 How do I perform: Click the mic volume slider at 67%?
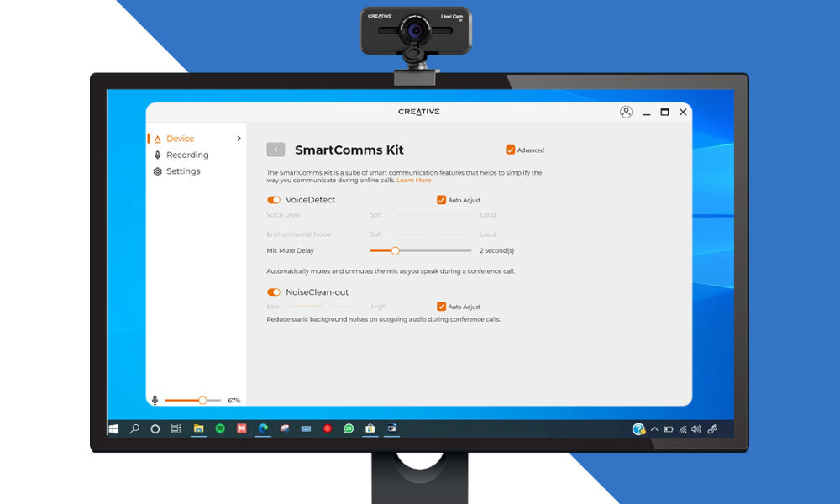click(x=193, y=400)
